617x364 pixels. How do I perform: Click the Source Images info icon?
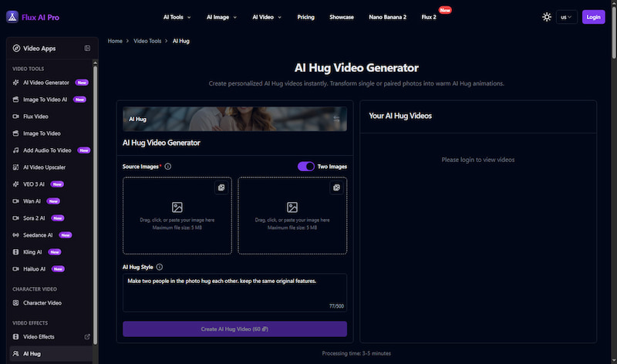click(168, 167)
